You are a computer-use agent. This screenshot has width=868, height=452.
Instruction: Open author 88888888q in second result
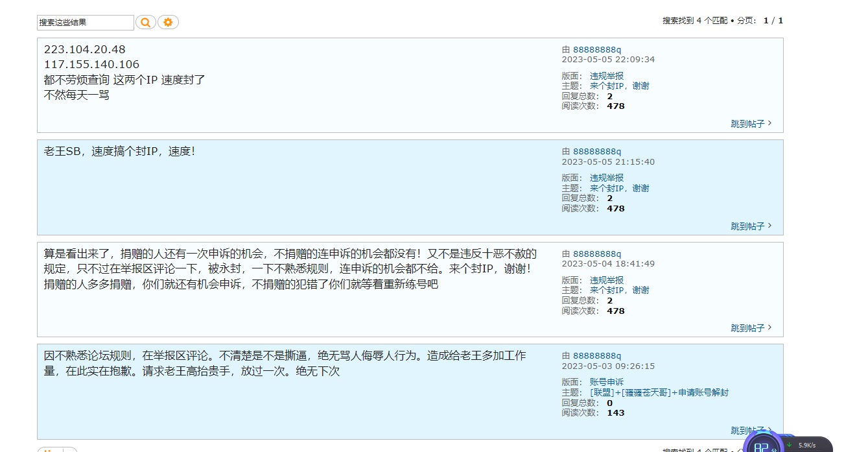(596, 152)
